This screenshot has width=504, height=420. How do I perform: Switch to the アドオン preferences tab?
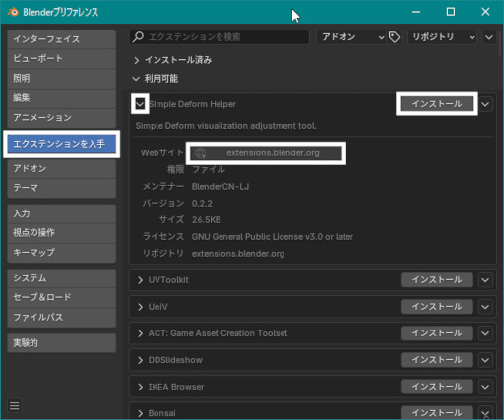pyautogui.click(x=61, y=169)
